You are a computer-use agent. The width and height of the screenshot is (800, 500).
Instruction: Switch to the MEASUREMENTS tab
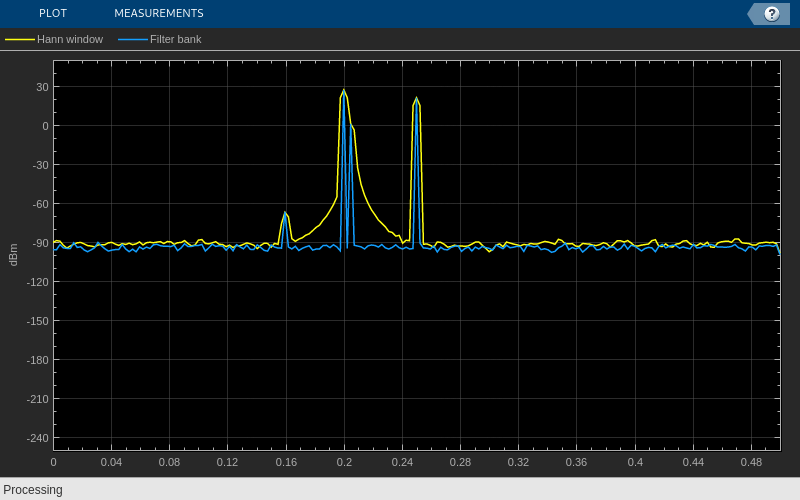pos(159,13)
